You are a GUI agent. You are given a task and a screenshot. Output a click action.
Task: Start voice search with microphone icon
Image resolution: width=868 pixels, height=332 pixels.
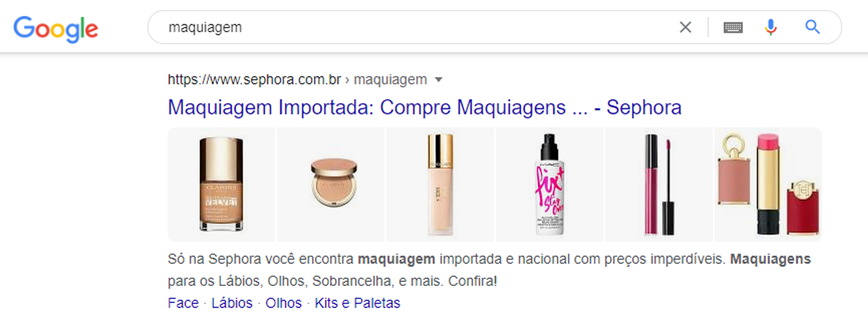tap(771, 27)
